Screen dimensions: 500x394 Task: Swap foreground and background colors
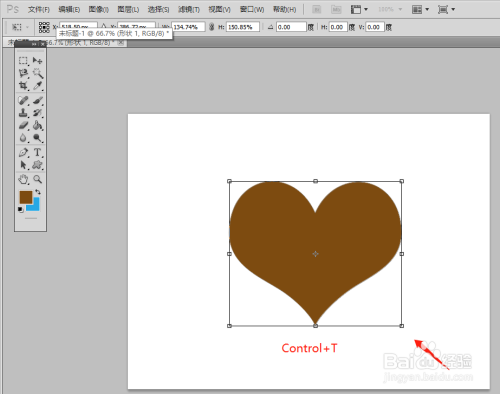(38, 192)
